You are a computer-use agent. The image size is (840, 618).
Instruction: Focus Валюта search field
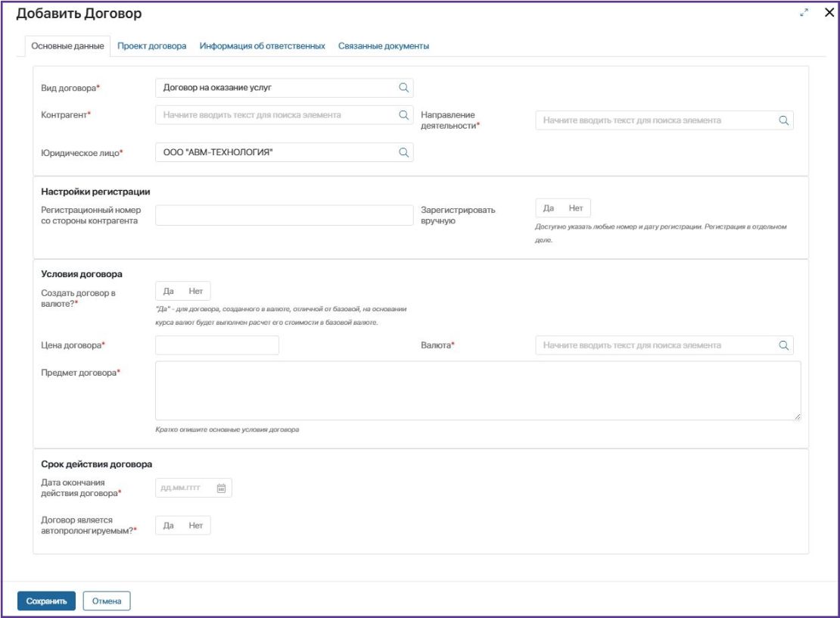pyautogui.click(x=664, y=345)
